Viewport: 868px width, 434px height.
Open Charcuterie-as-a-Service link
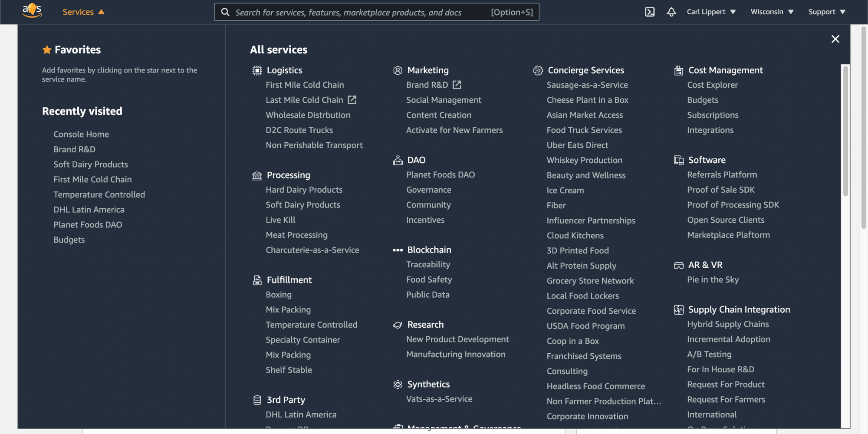click(312, 250)
